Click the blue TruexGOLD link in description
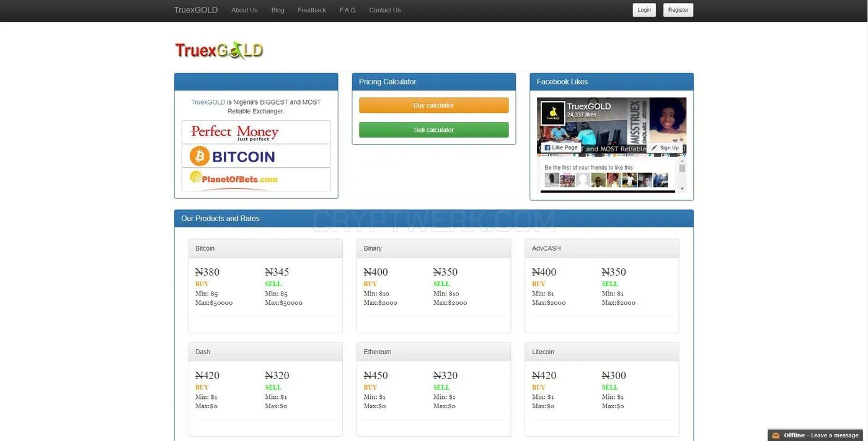 [208, 102]
